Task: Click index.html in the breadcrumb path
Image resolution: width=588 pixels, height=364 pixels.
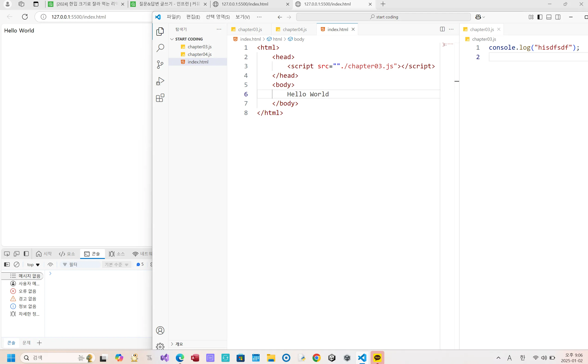Action: pyautogui.click(x=250, y=39)
